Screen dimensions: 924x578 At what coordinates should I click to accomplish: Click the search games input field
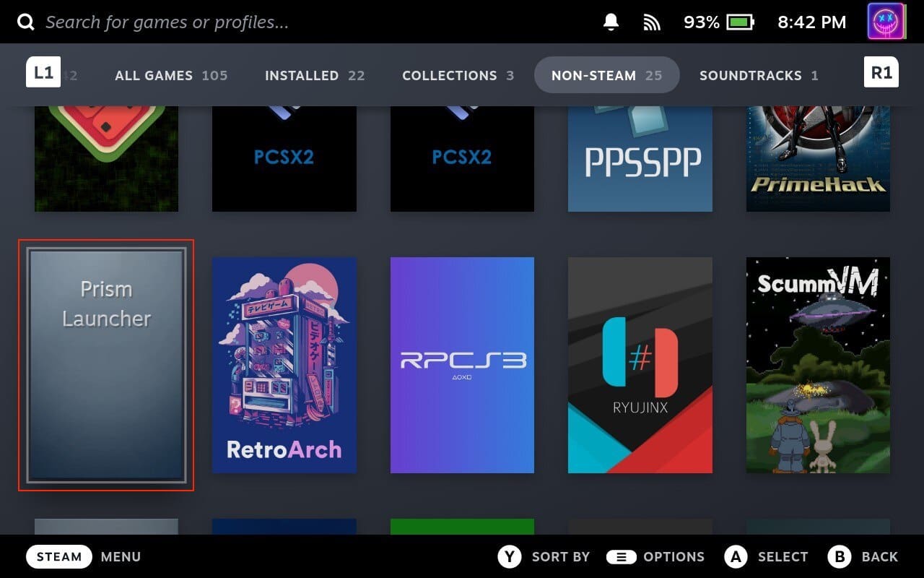pos(166,21)
